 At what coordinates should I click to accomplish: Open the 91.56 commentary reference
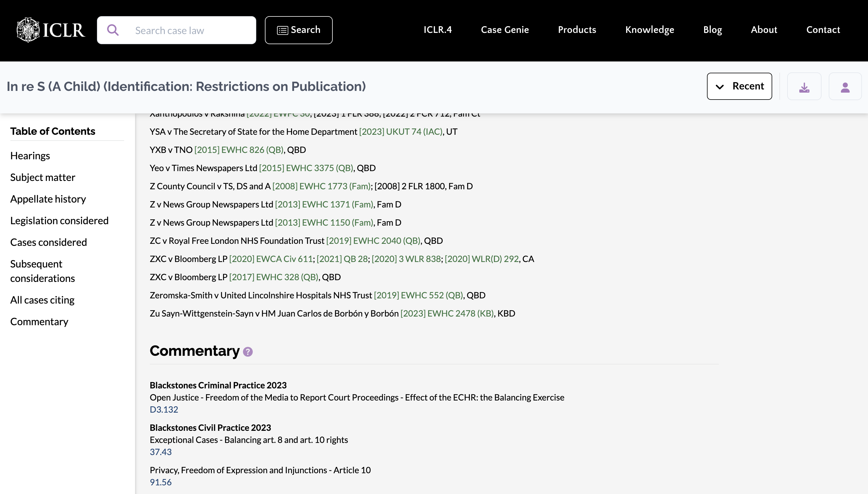pos(161,482)
